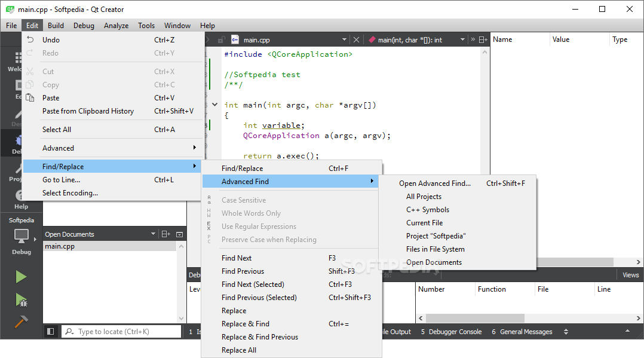The image size is (644, 358).
Task: Open the Analyze menu
Action: [116, 26]
